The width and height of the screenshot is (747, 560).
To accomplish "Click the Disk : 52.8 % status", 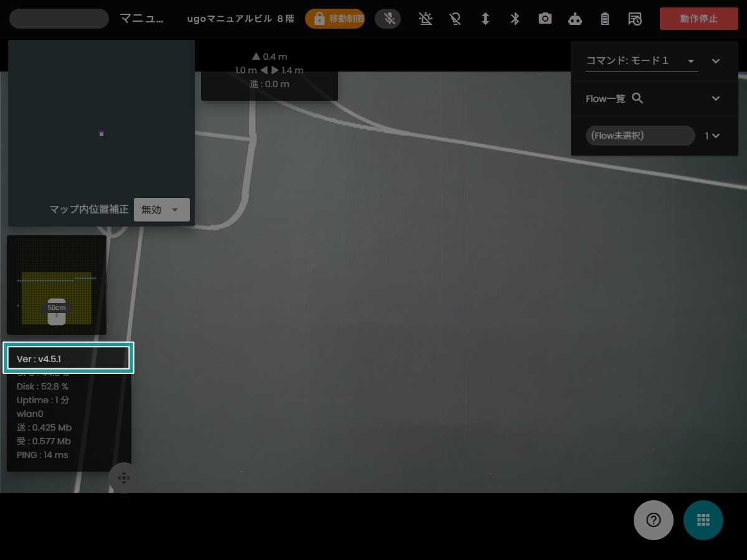I will (x=42, y=386).
